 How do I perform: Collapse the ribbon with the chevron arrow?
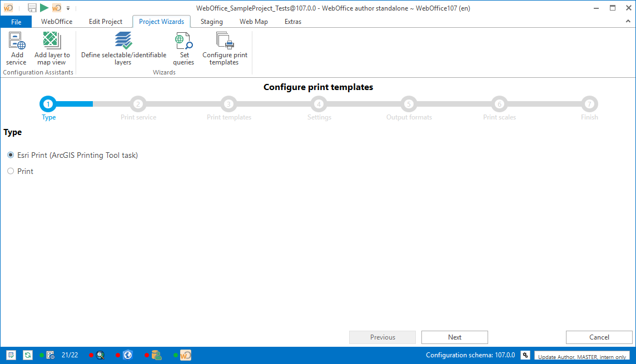point(628,21)
